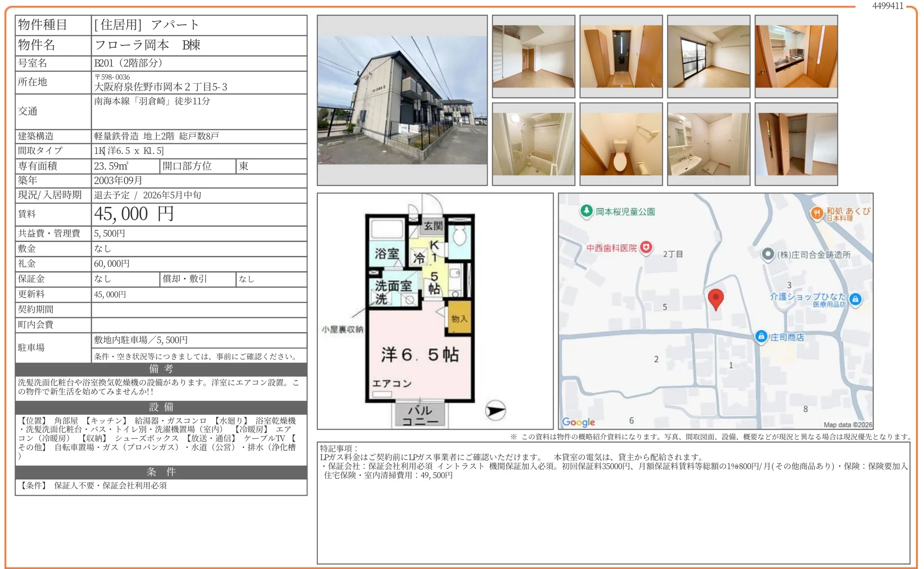Click the 備考 section header

click(x=161, y=369)
